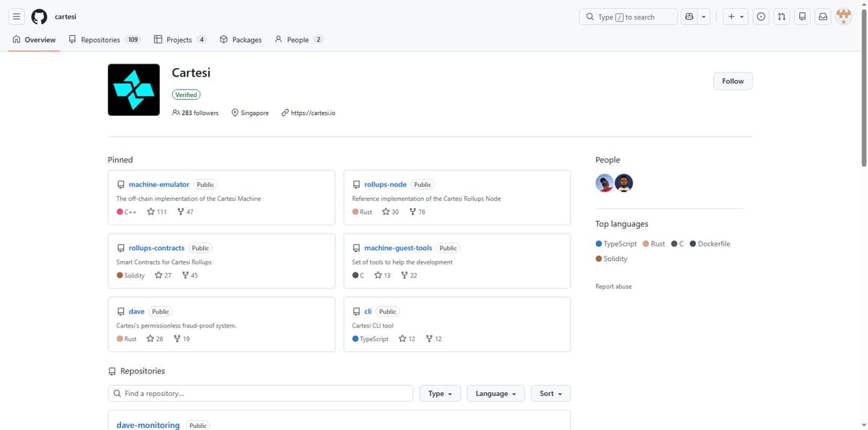
Task: Click the page vertical scrollbar
Action: click(x=864, y=87)
